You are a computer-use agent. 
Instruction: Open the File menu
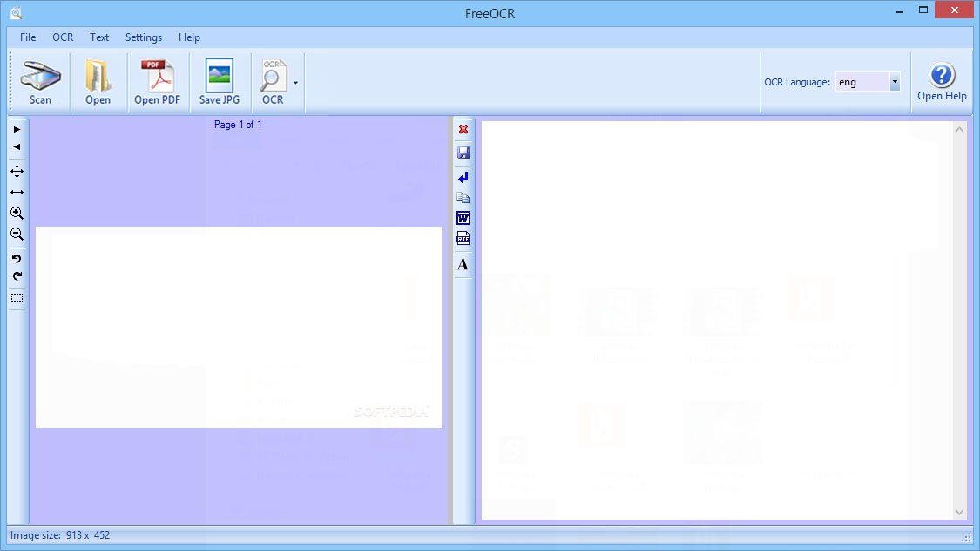(x=28, y=37)
